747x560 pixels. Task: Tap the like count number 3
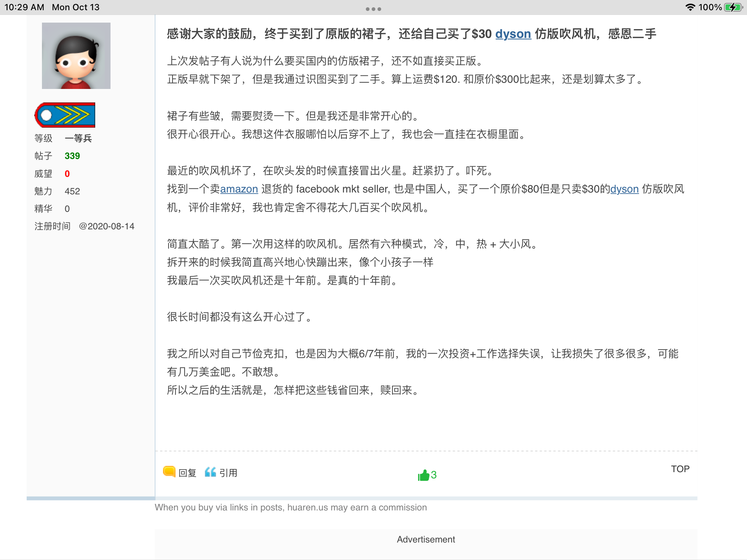pos(434,475)
